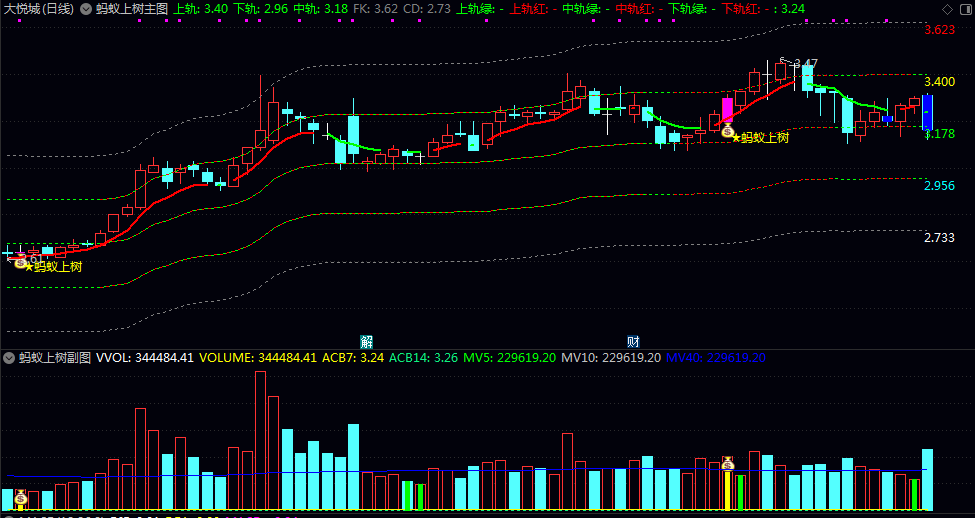Toggle the side panel icon at top-right
This screenshot has width=975, height=518.
pos(966,9)
